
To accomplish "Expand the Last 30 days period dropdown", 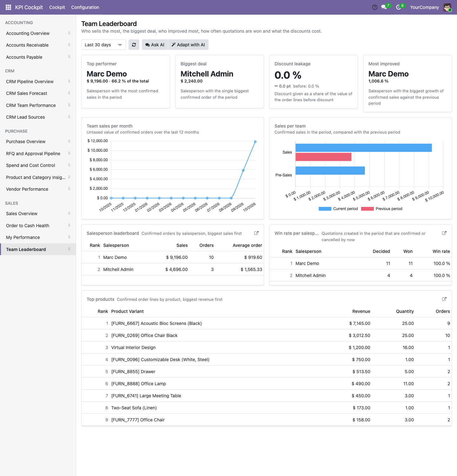I will click(x=103, y=45).
